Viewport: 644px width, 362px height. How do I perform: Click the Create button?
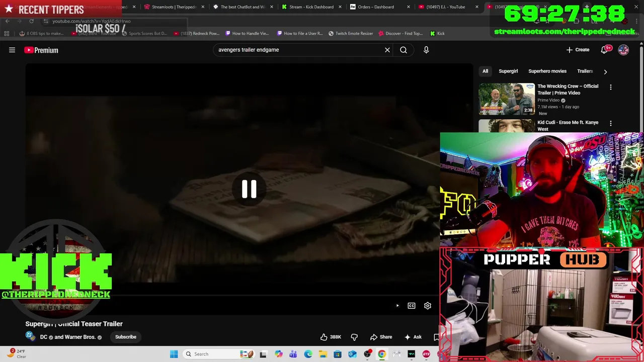[x=578, y=50]
